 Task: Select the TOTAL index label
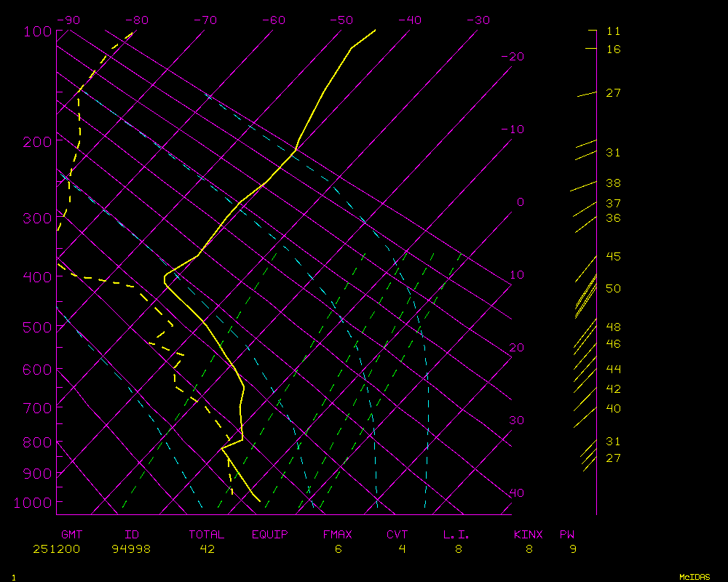click(x=207, y=535)
